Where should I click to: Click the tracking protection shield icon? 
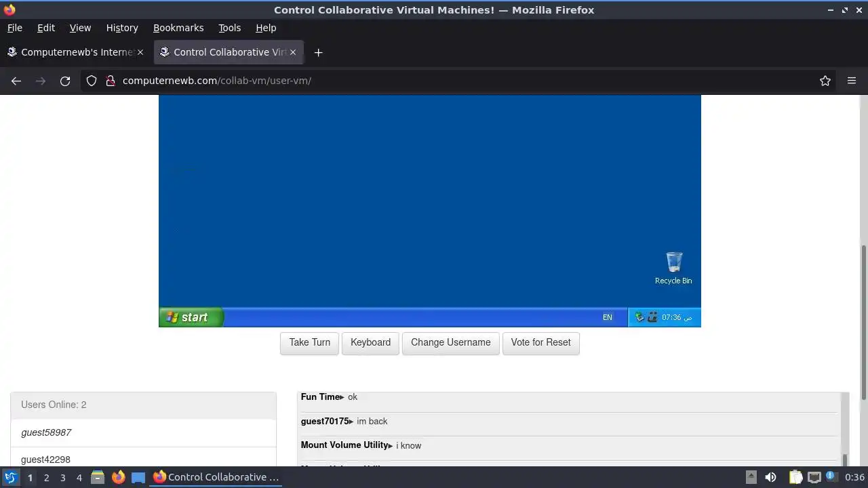coord(92,81)
